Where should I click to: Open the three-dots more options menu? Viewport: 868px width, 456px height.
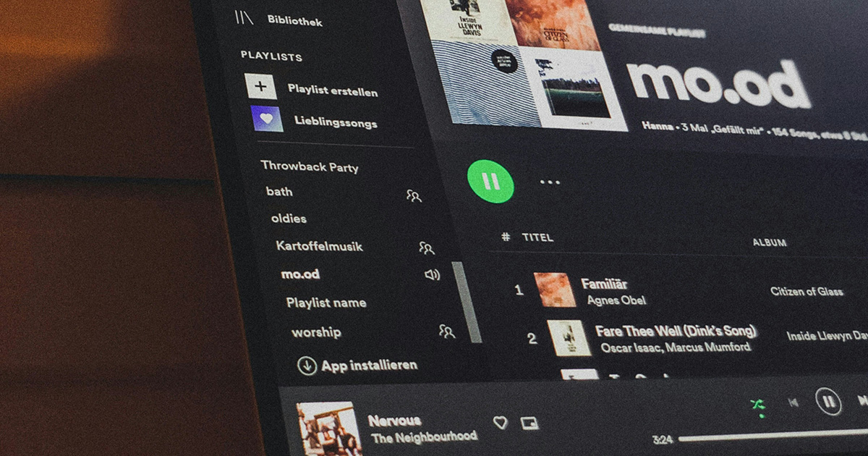pos(550,182)
